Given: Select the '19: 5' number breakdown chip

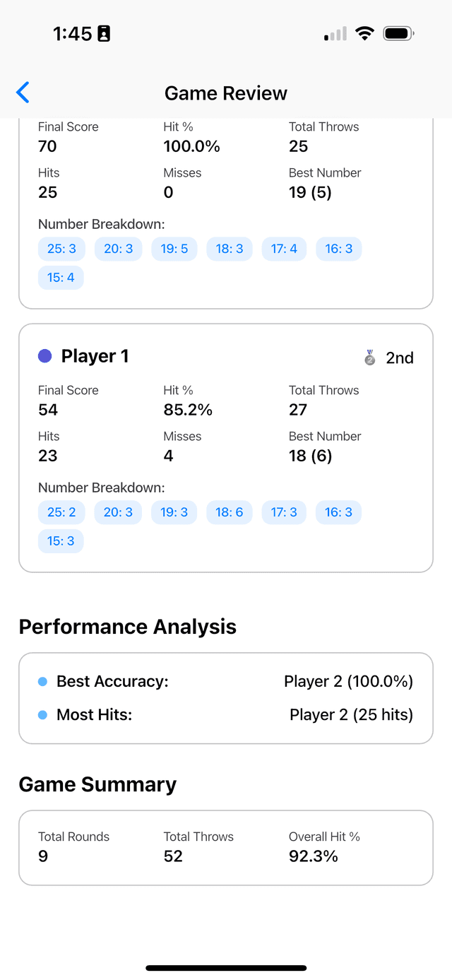Looking at the screenshot, I should [174, 249].
